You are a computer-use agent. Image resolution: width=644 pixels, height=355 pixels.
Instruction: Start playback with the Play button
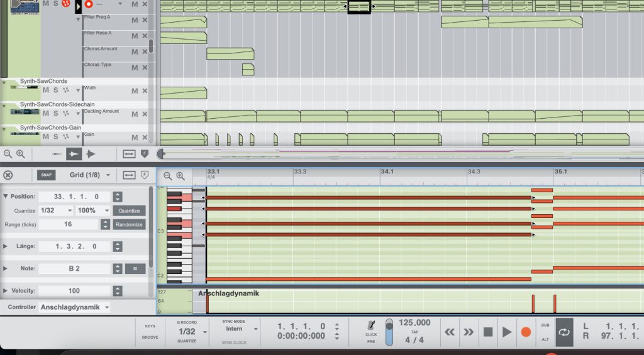tap(507, 332)
